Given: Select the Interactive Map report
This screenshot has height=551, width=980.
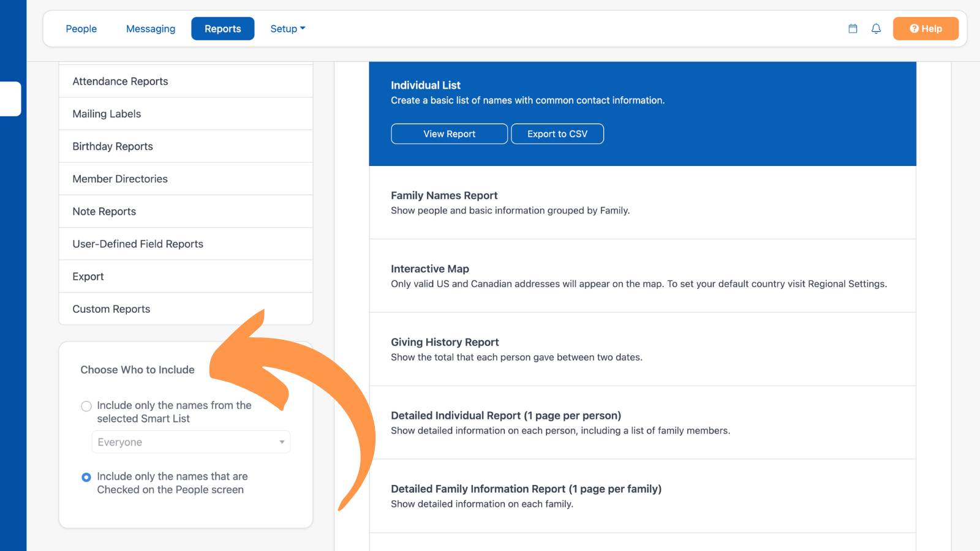Looking at the screenshot, I should [x=643, y=276].
